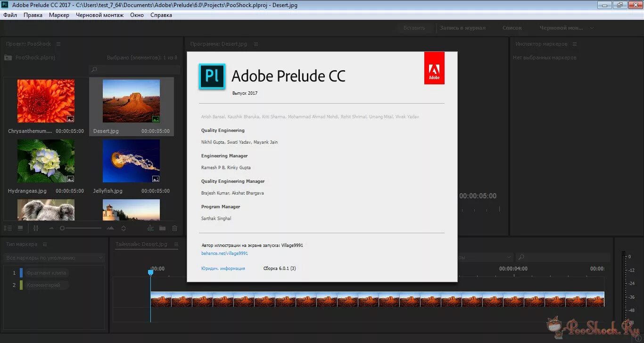This screenshot has width=644, height=343.
Task: Click the Вставить button
Action: (x=414, y=28)
